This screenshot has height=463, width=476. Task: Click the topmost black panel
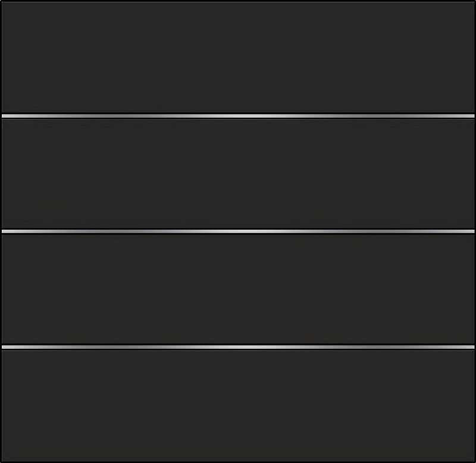(x=238, y=57)
